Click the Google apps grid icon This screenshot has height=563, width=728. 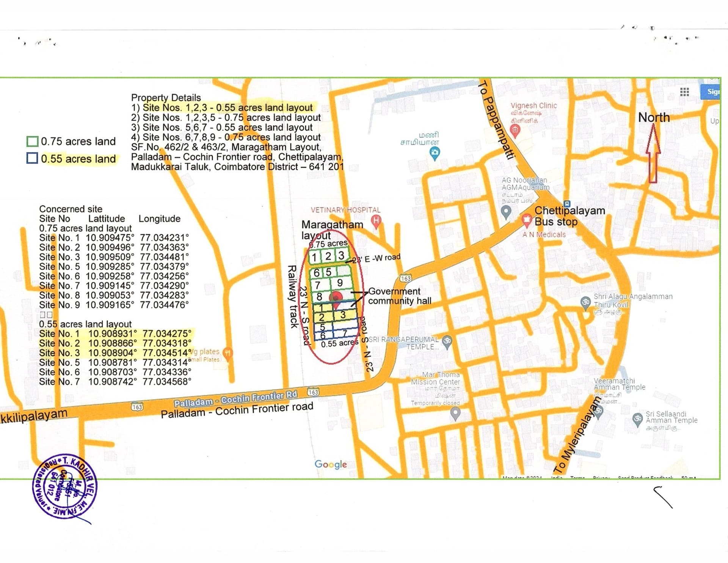click(684, 92)
